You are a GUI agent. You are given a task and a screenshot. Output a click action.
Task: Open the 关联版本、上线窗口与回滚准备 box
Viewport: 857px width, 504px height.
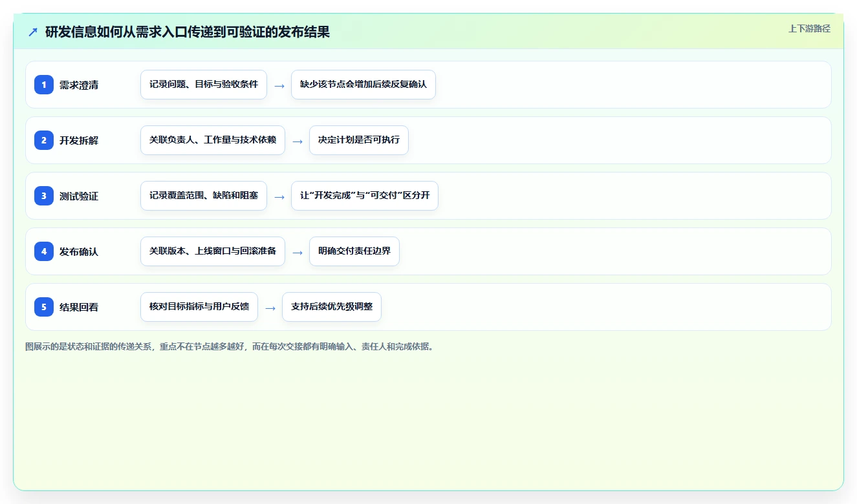coord(213,251)
